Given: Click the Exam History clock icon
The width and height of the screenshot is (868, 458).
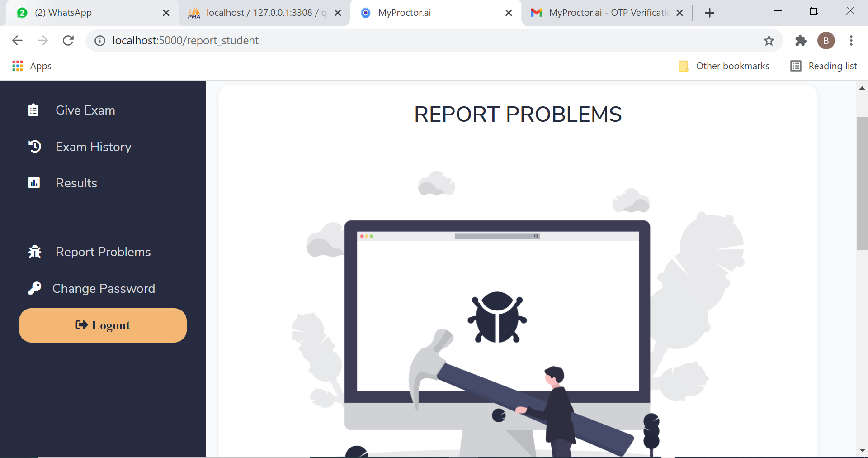Looking at the screenshot, I should [35, 147].
